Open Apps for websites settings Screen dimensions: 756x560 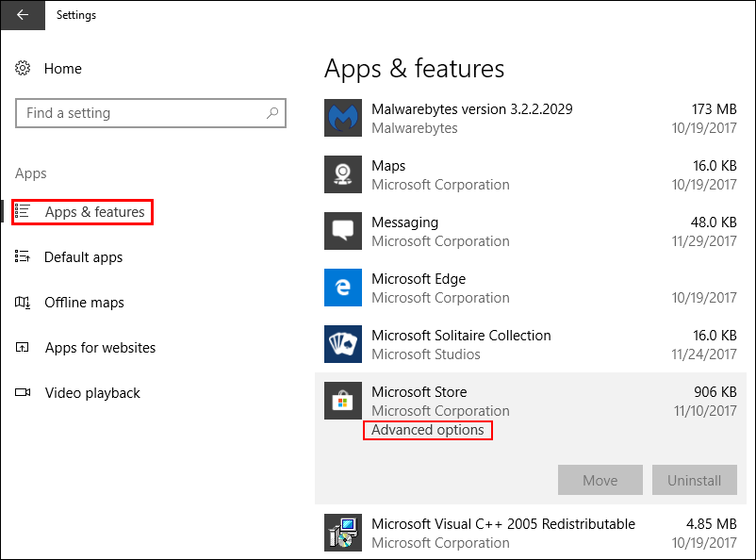point(100,348)
